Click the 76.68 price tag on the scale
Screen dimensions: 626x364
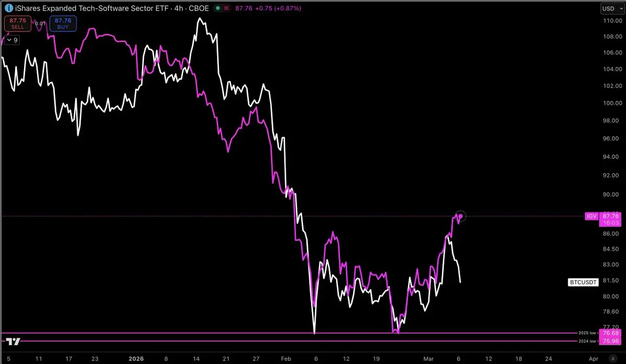[610, 333]
